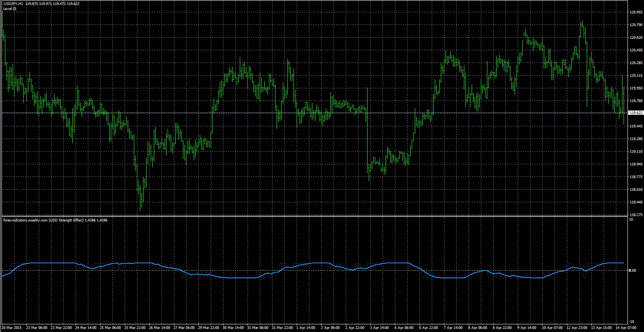The height and width of the screenshot is (332, 644).
Task: Click the USDJPY,H1 chart title text
Action: click(x=13, y=3)
